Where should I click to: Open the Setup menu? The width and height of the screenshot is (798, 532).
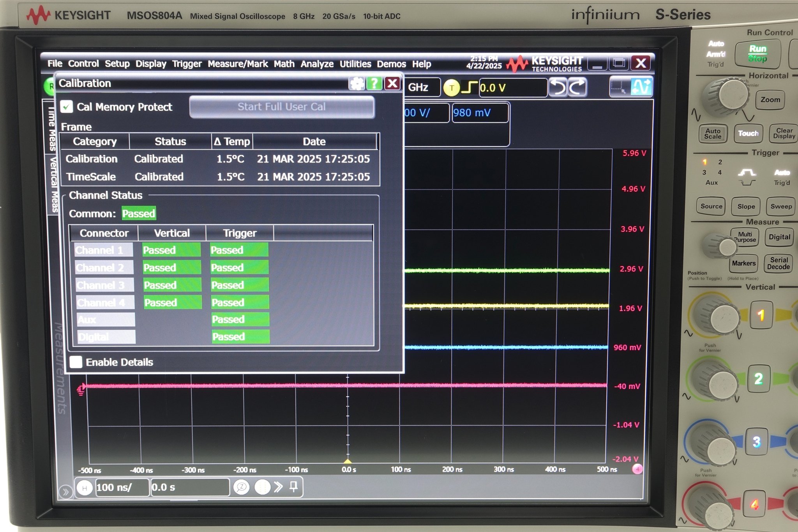coord(117,64)
